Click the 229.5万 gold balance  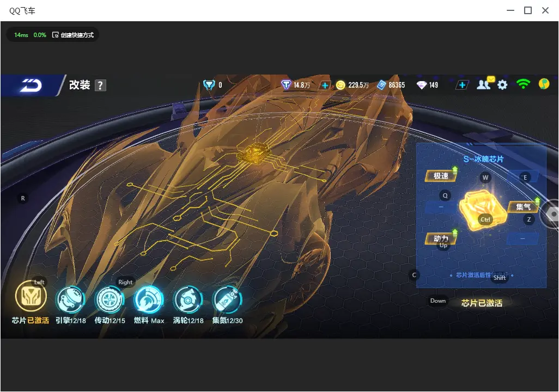[359, 85]
